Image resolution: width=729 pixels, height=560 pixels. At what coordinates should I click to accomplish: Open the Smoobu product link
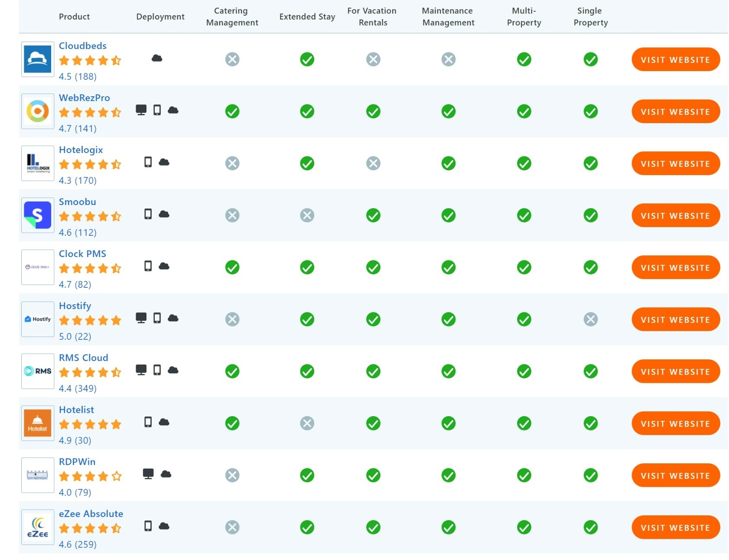click(77, 202)
